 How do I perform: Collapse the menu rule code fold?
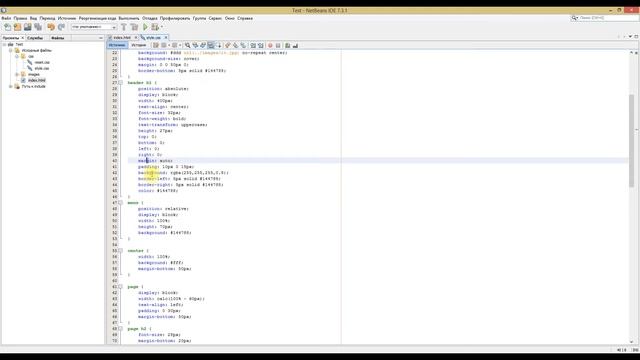coord(120,202)
